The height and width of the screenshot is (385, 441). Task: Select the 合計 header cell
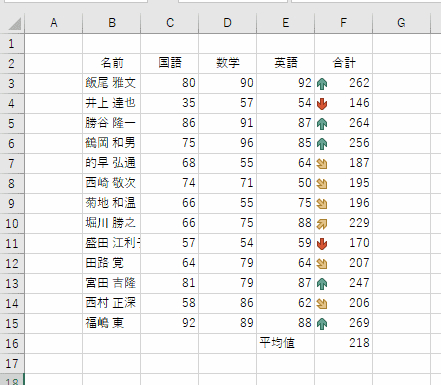pyautogui.click(x=344, y=63)
